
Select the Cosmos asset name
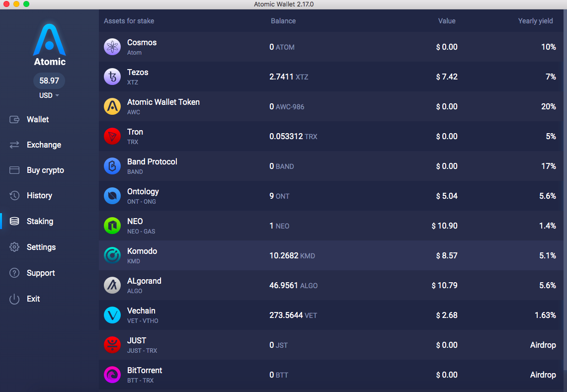click(x=142, y=42)
